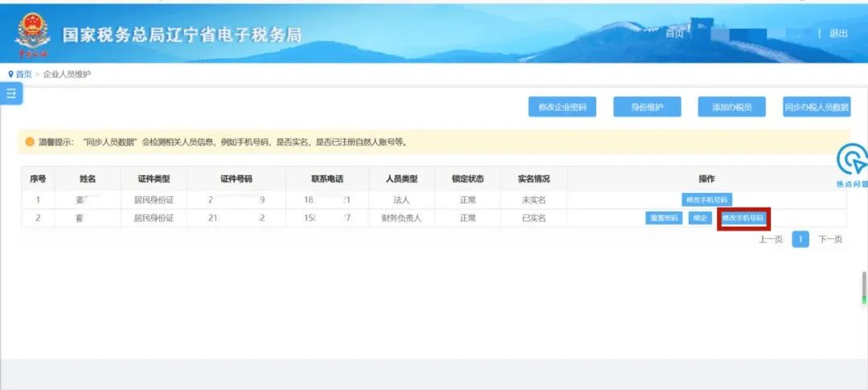Click the 证件类型 column header
Image resolution: width=868 pixels, height=390 pixels.
click(x=154, y=179)
